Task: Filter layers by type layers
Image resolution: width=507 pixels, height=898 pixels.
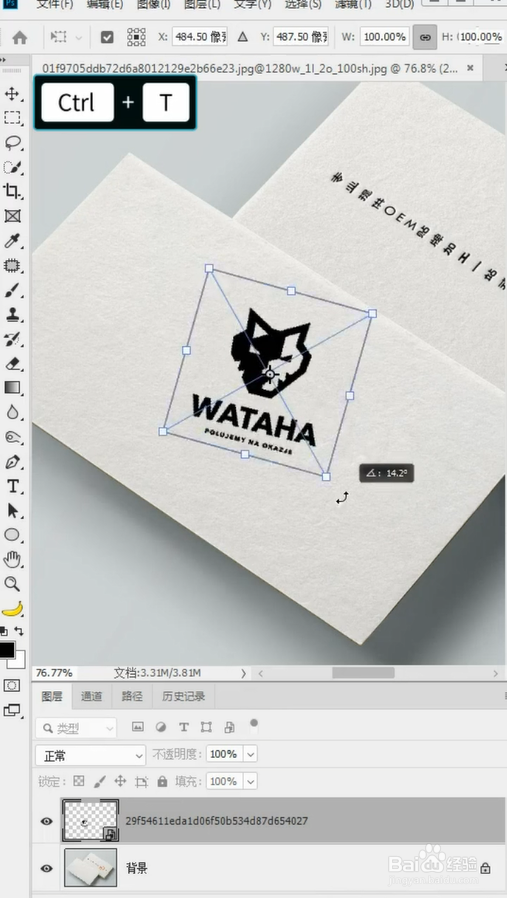Action: (183, 727)
